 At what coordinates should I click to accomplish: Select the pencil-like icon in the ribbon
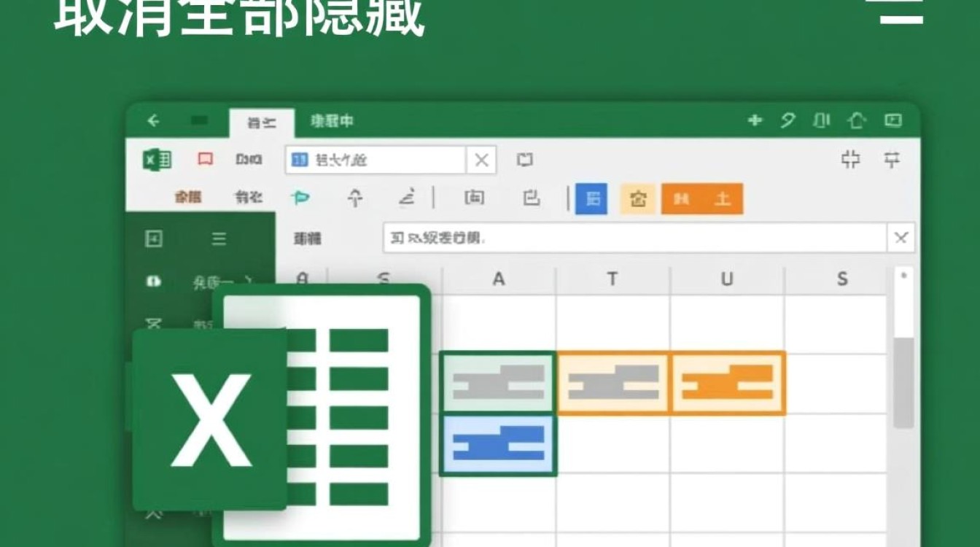(407, 198)
